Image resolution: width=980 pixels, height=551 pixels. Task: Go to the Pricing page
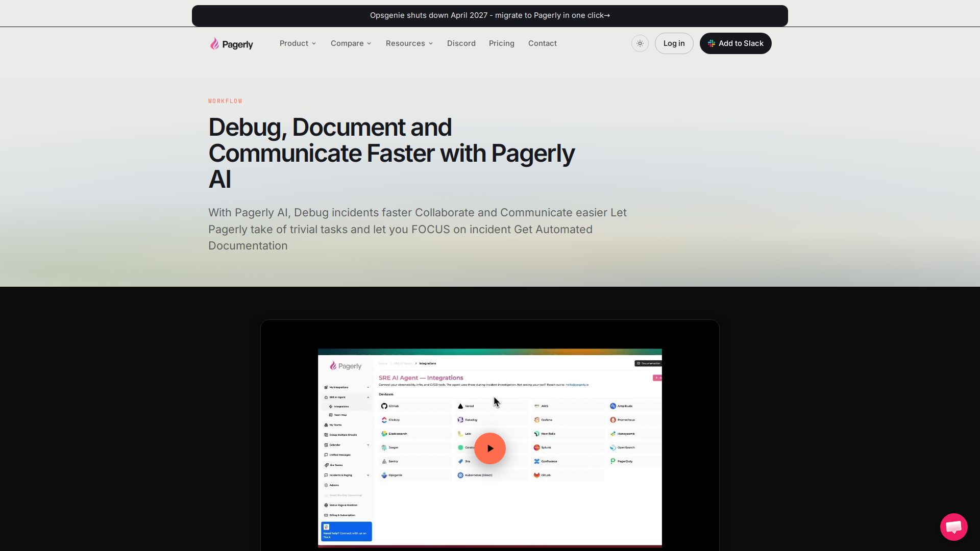point(501,43)
